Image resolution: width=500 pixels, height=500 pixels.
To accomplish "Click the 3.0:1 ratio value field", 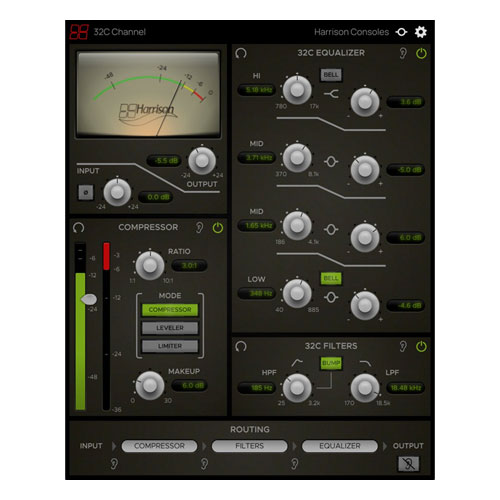I will [x=189, y=266].
